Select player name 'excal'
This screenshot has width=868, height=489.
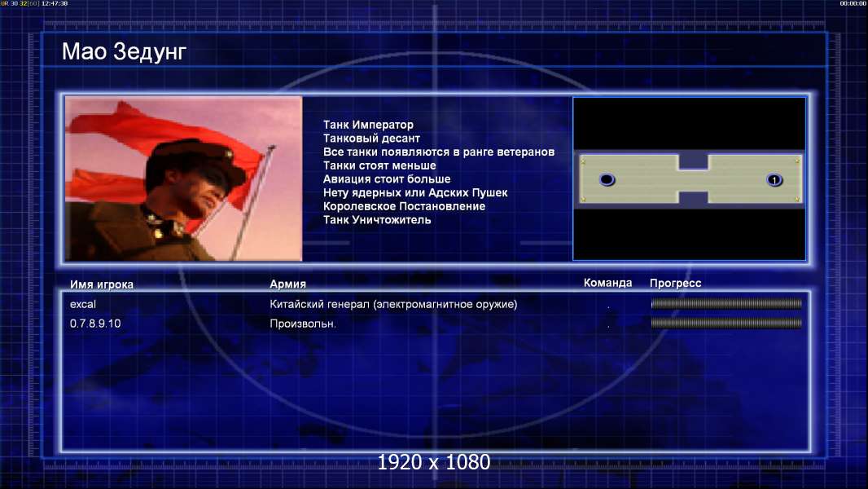83,304
